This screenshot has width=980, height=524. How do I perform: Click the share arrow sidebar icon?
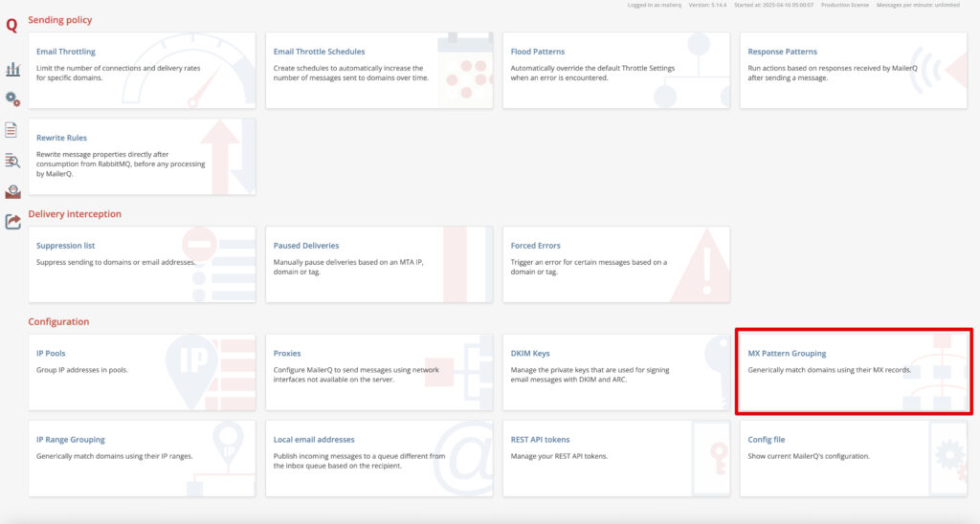point(12,222)
